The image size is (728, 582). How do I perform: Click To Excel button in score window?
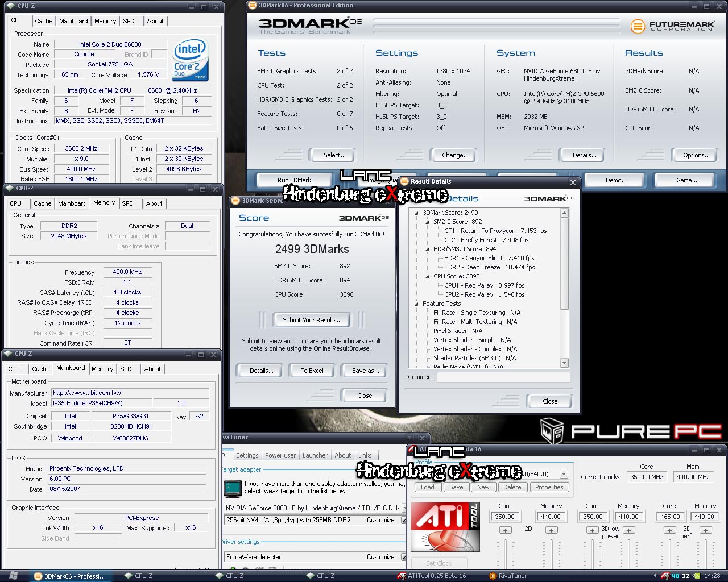tap(312, 371)
